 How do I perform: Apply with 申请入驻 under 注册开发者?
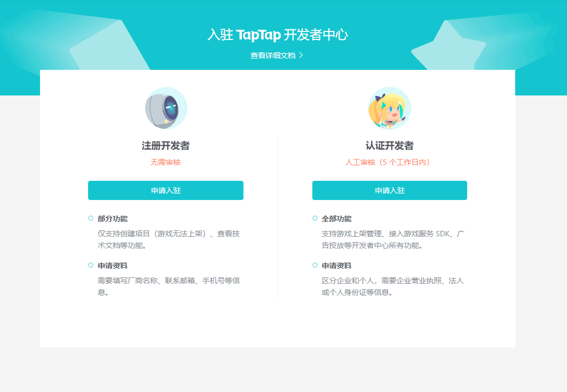[166, 190]
